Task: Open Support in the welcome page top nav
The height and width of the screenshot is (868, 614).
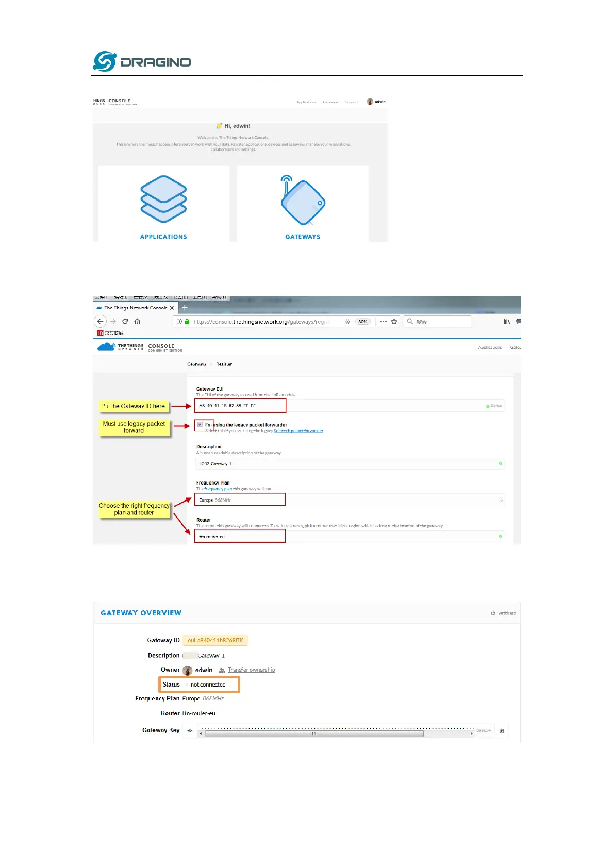Action: click(352, 102)
